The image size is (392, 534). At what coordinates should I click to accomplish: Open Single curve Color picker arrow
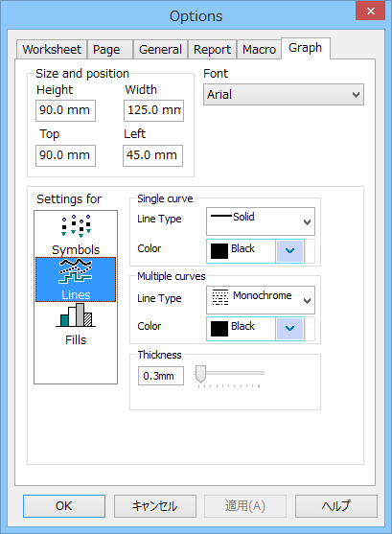tap(289, 251)
